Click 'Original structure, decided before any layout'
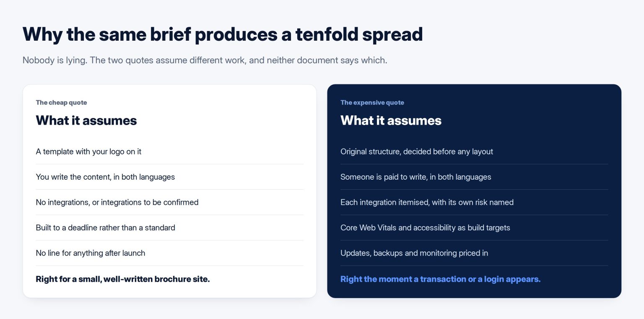 (x=417, y=152)
